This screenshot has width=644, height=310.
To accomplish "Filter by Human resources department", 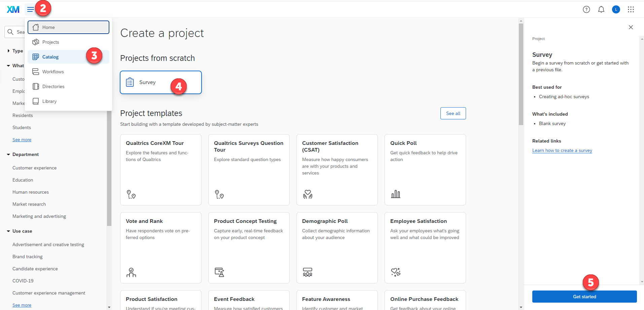I will coord(31,192).
